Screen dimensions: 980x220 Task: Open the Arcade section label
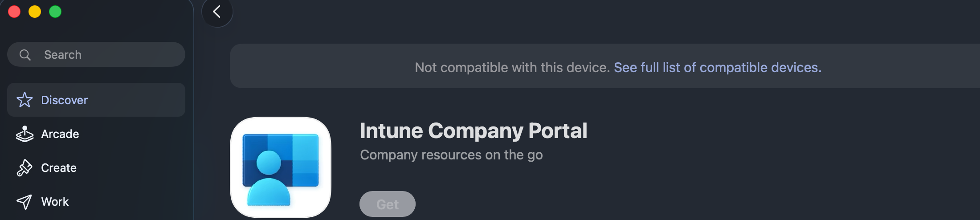click(60, 134)
